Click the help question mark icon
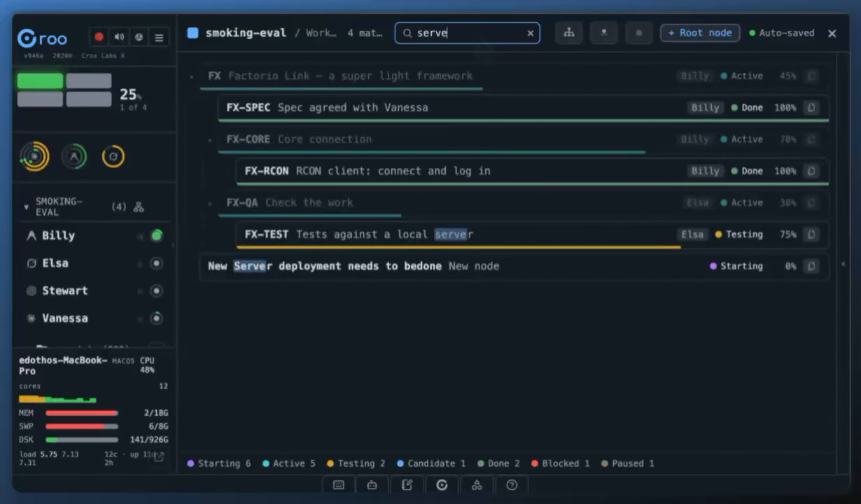861x504 pixels. pos(512,484)
